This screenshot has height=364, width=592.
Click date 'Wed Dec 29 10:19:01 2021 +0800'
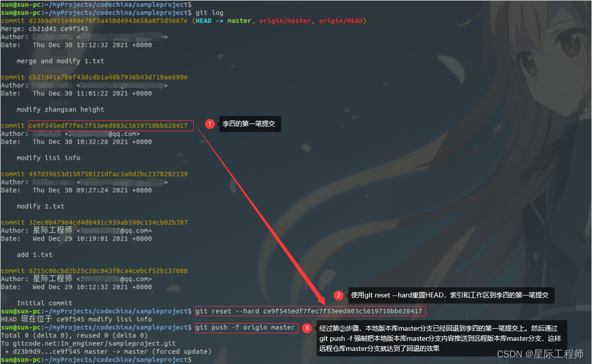click(x=92, y=238)
